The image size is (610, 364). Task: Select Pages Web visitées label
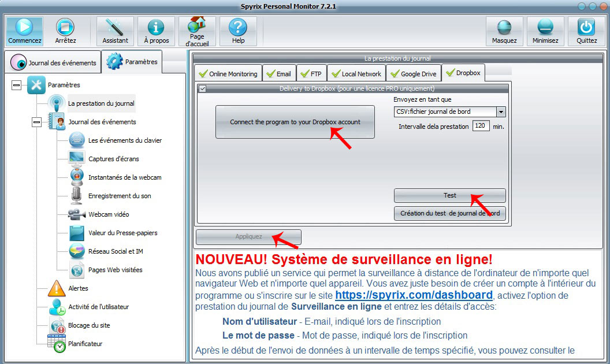point(115,270)
